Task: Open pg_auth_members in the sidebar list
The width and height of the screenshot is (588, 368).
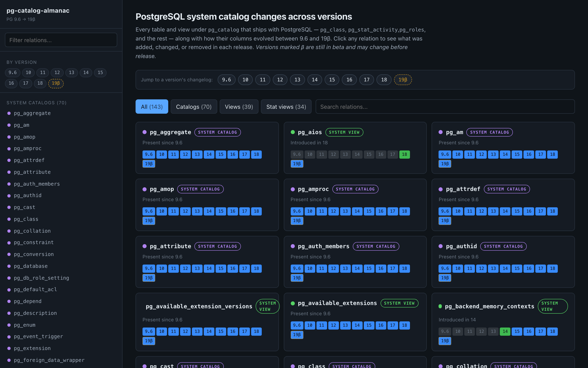Action: click(x=37, y=184)
